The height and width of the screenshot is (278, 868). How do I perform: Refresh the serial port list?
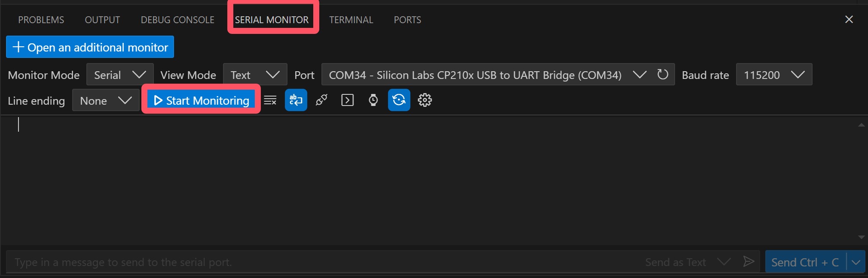tap(663, 75)
